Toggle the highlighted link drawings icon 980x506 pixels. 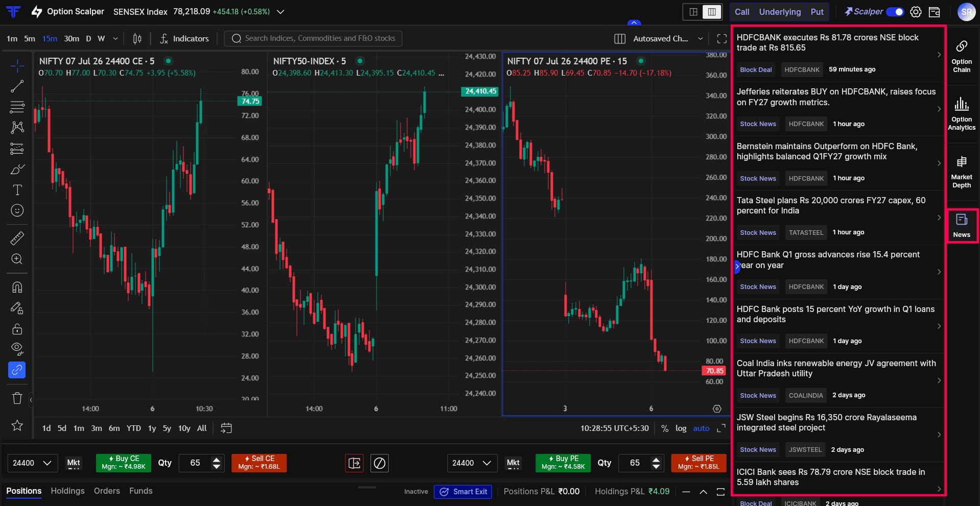[x=17, y=370]
